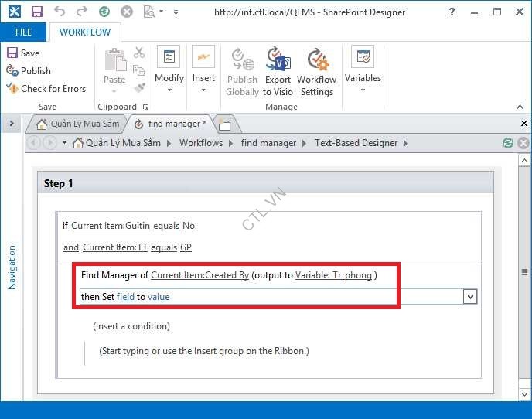Screen dimensions: 532x419
Task: Open Export to Visio
Action: pyautogui.click(x=278, y=71)
